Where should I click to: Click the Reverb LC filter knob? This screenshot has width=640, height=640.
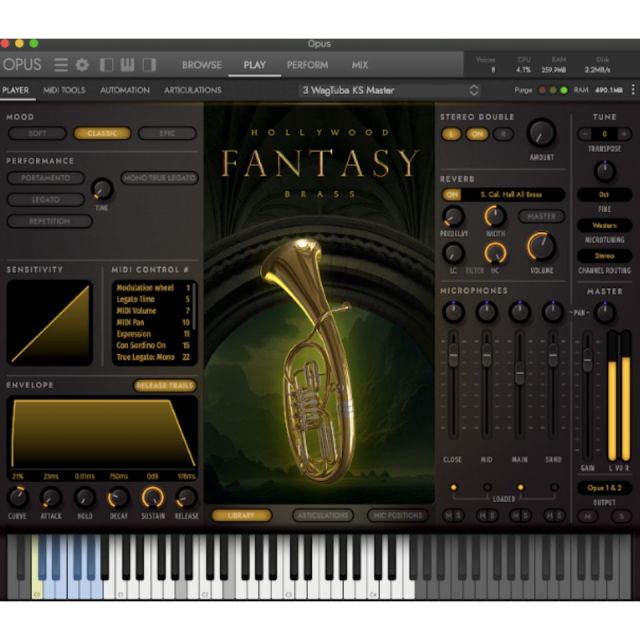coord(453,253)
